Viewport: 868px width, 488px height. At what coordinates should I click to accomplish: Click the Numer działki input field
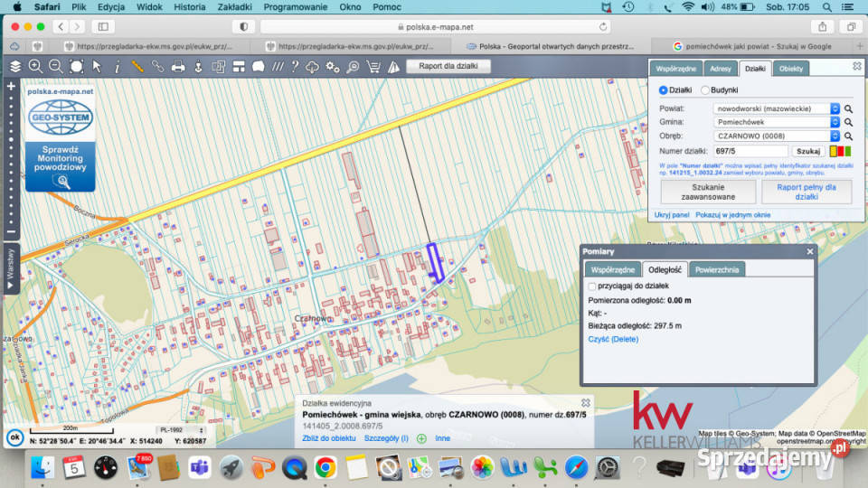[750, 151]
